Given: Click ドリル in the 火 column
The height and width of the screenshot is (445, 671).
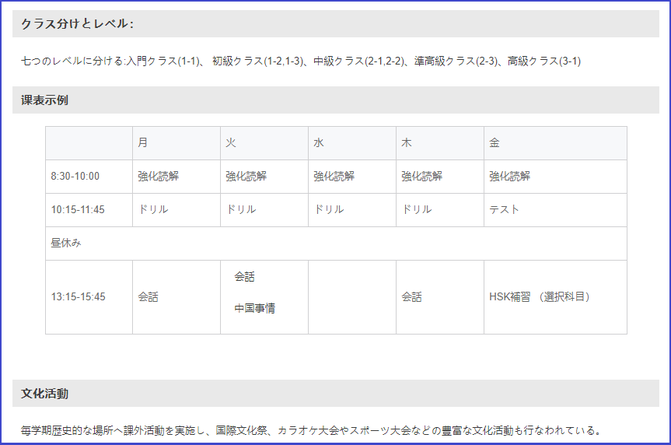Looking at the screenshot, I should (241, 210).
